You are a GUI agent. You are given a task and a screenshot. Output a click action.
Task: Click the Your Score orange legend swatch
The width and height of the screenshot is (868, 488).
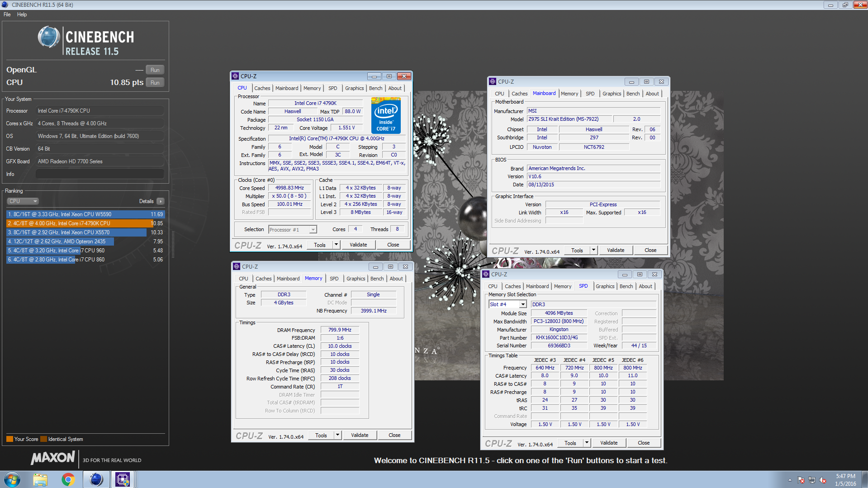pyautogui.click(x=9, y=439)
